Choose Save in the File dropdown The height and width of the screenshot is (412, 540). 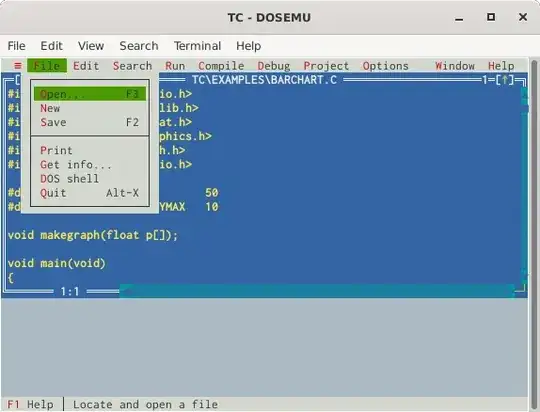pos(90,122)
